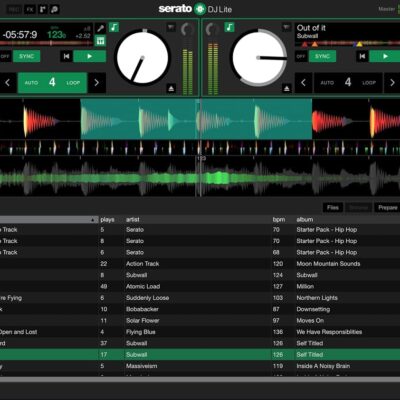Decrease right deck loop size with left arrow
The height and width of the screenshot is (400, 400).
click(x=303, y=82)
